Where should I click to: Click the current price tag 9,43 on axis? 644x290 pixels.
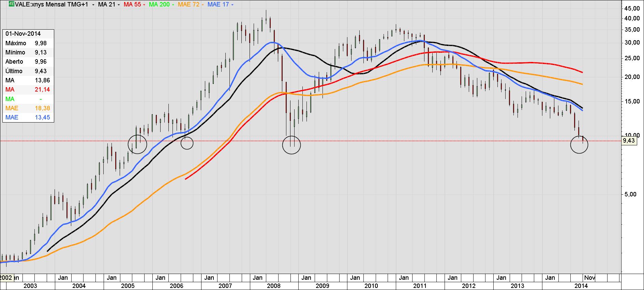click(629, 141)
